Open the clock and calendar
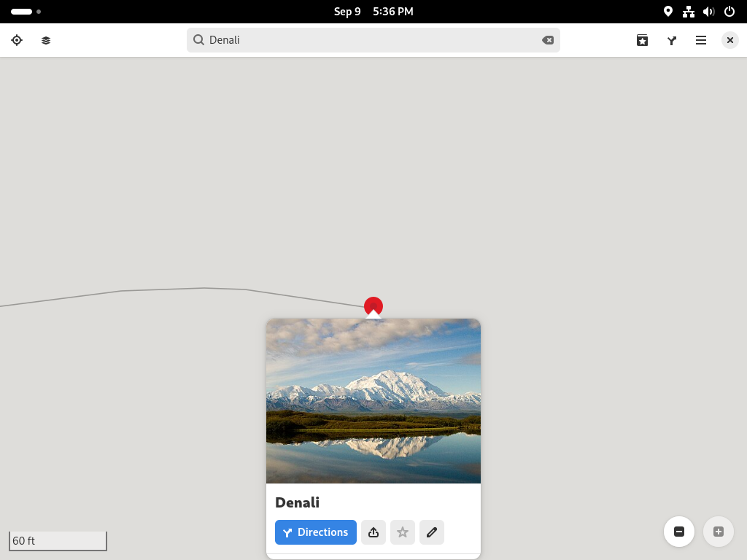The width and height of the screenshot is (747, 560). pyautogui.click(x=373, y=12)
